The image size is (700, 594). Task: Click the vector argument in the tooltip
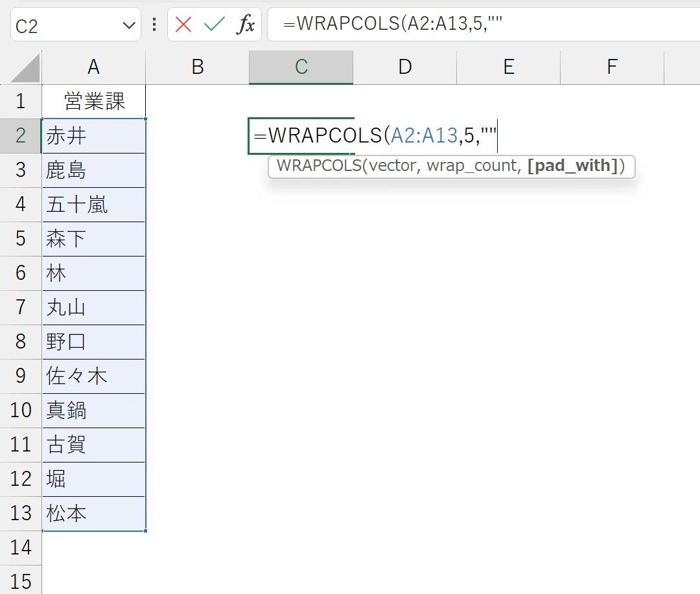click(x=393, y=166)
